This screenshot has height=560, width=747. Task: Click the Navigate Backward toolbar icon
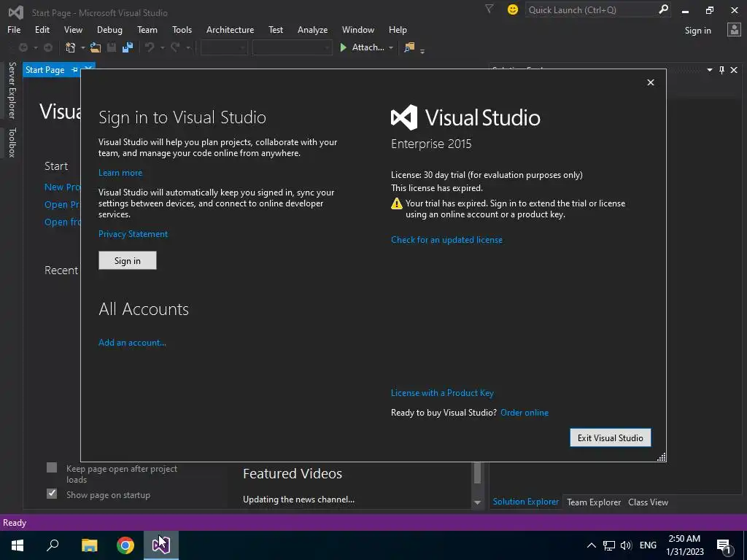[23, 47]
